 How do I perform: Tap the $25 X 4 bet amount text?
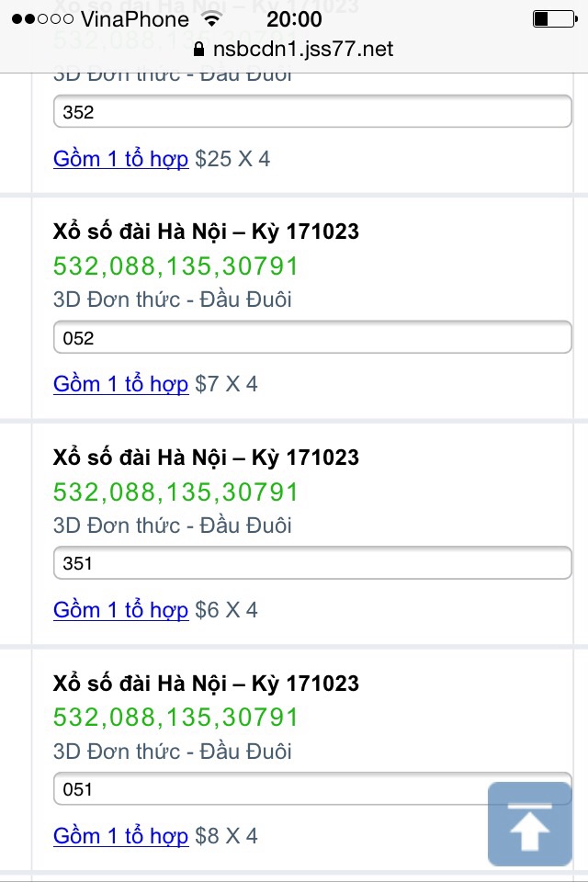[232, 159]
